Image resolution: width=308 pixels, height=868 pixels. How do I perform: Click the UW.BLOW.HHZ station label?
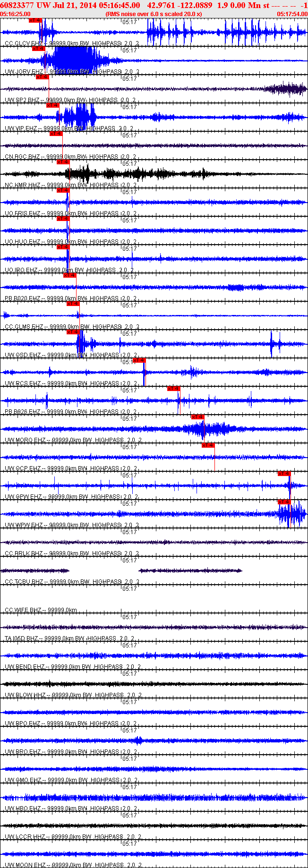pyautogui.click(x=26, y=695)
